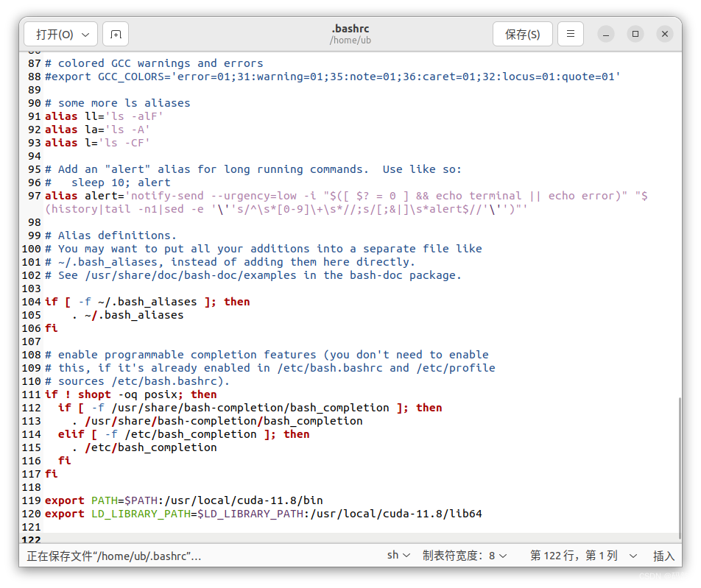Click the ". ~/.bash_aliases" source line
This screenshot has height=588, width=701.
point(127,315)
